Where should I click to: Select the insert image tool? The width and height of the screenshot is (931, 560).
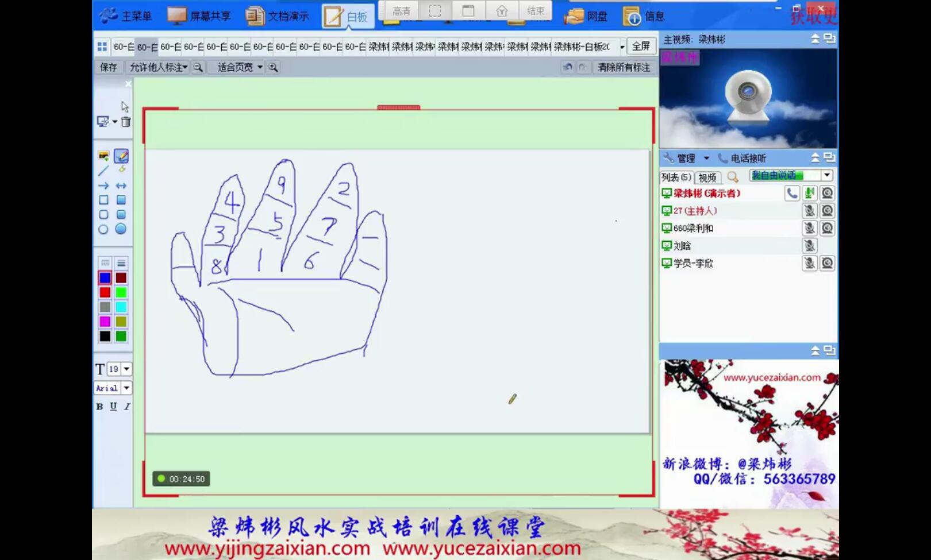103,156
